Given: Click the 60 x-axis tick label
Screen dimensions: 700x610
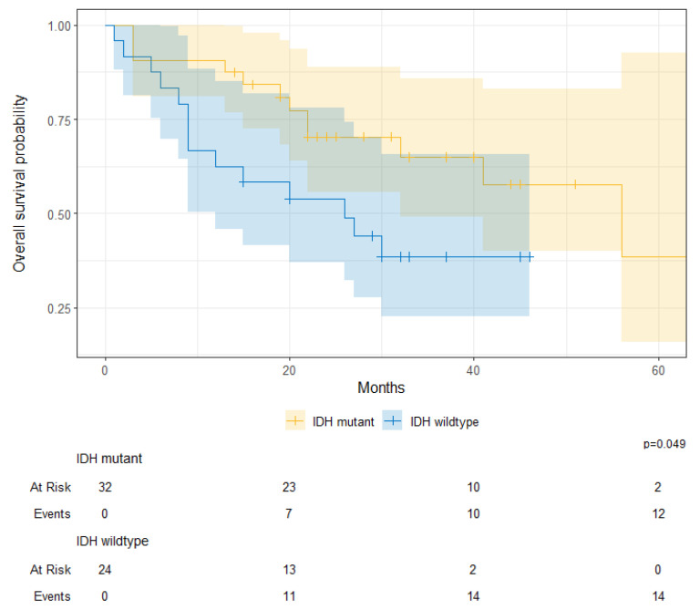Looking at the screenshot, I should click(658, 370).
